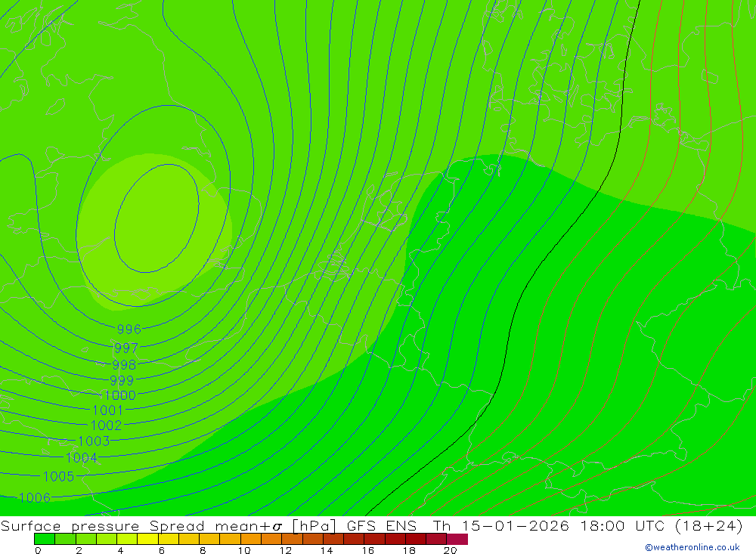Click the 1001 isobar label

coord(107,410)
